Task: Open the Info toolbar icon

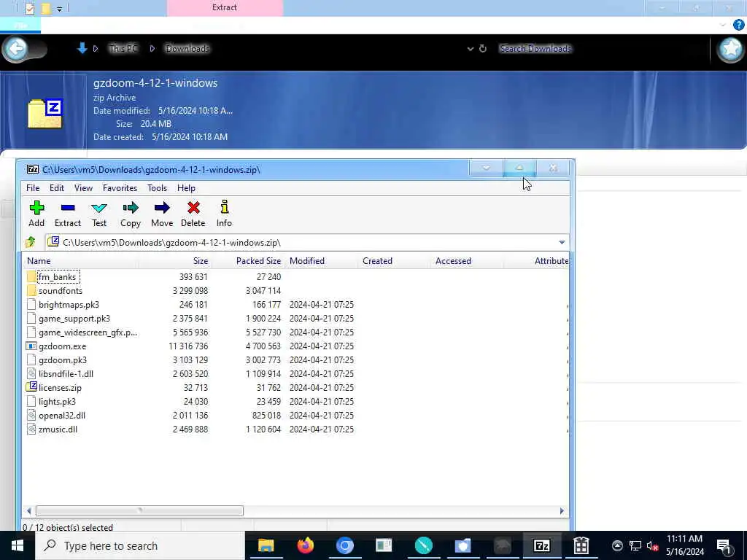Action: pos(224,214)
